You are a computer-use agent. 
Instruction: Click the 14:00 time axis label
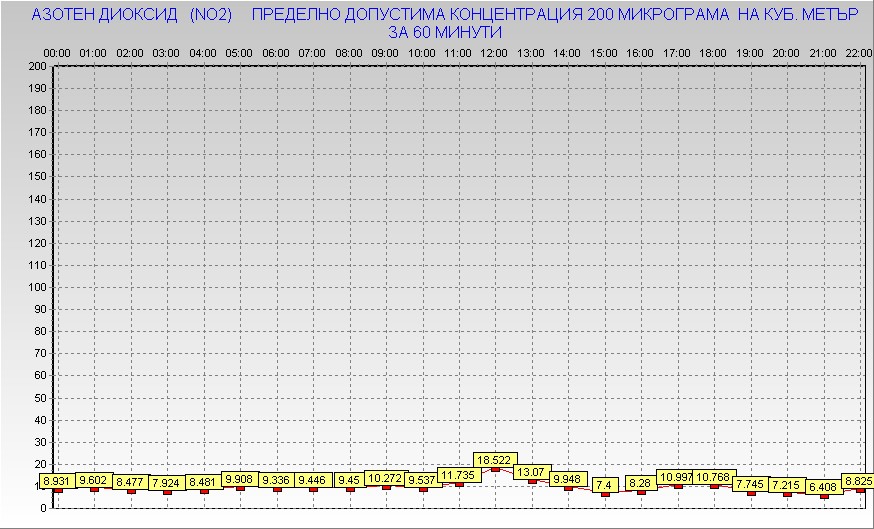567,54
